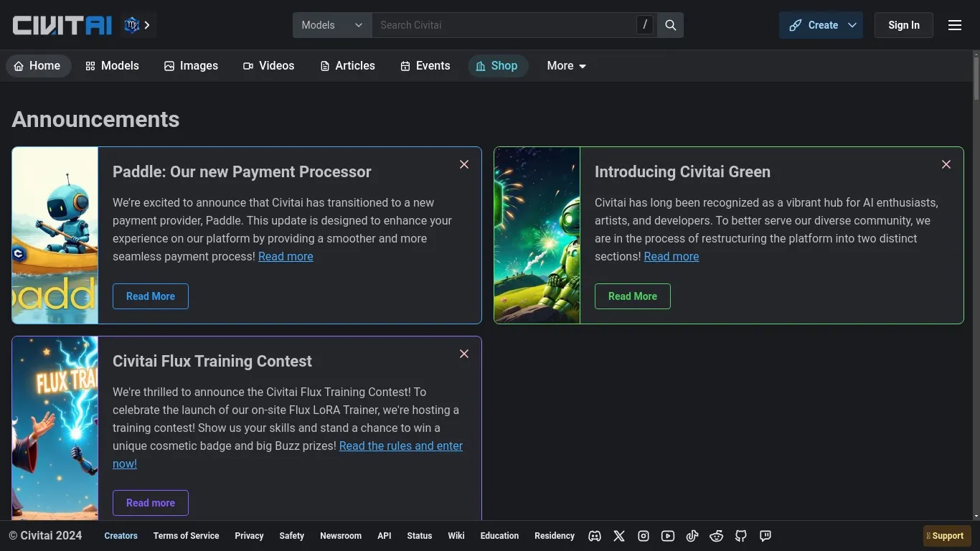Open the Create button dropdown chevron
980x551 pixels.
(852, 24)
